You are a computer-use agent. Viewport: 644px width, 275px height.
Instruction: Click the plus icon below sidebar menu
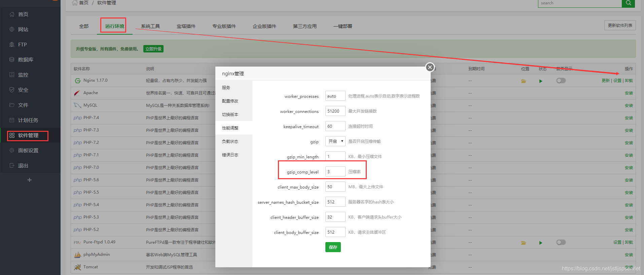click(30, 180)
